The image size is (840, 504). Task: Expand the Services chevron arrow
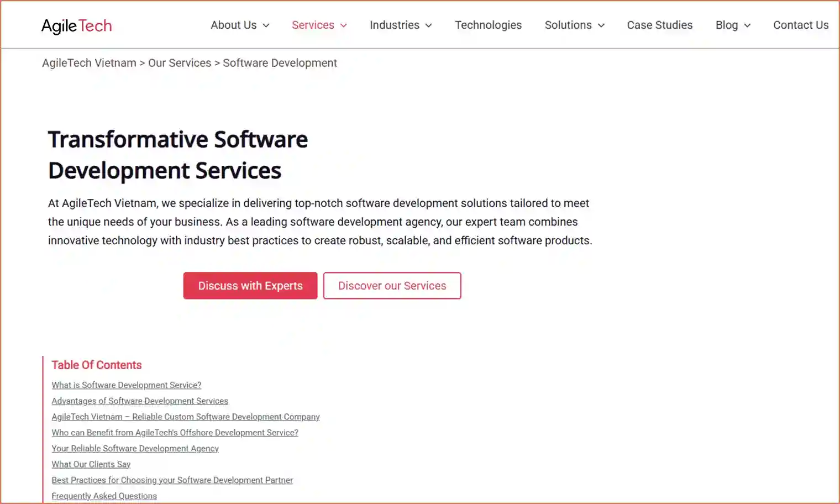[343, 25]
